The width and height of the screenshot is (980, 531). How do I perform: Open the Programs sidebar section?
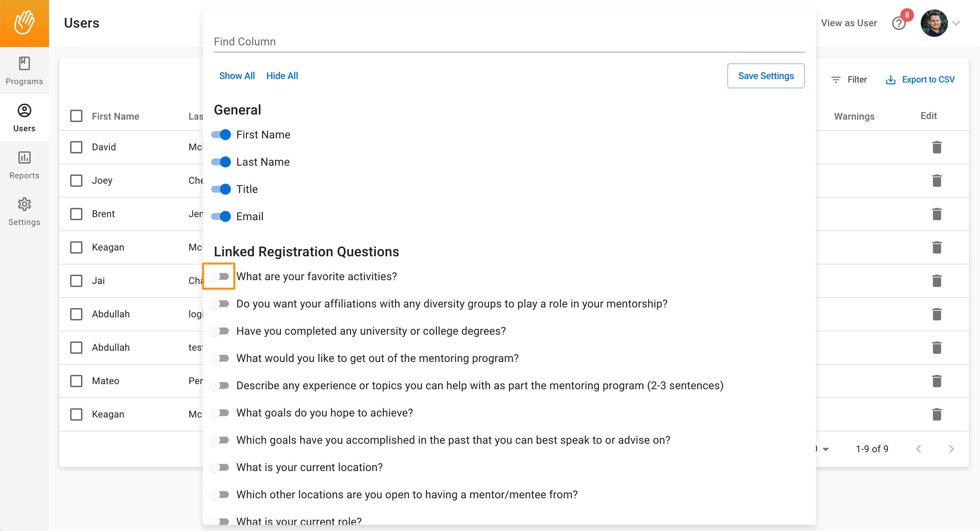(x=25, y=71)
